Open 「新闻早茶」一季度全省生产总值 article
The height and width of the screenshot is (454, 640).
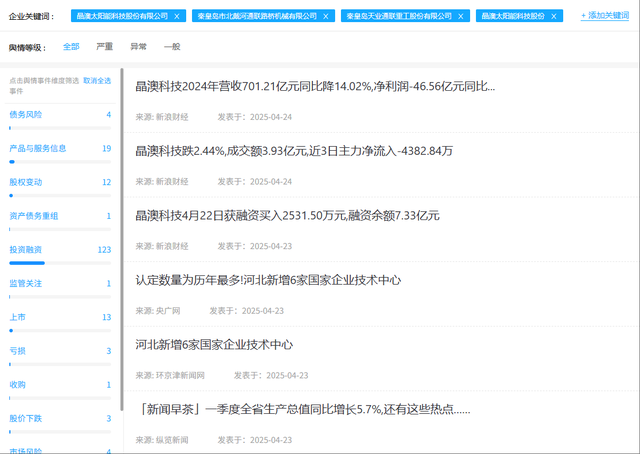(x=303, y=409)
